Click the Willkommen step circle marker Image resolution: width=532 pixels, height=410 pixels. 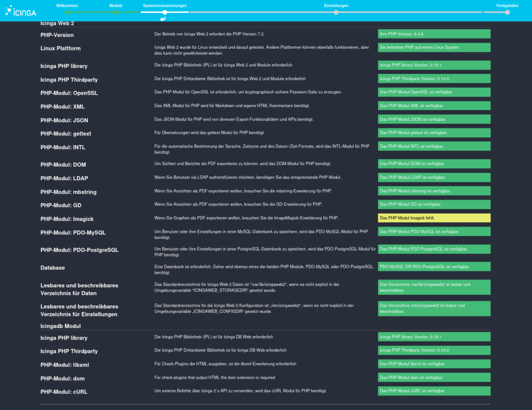click(66, 12)
